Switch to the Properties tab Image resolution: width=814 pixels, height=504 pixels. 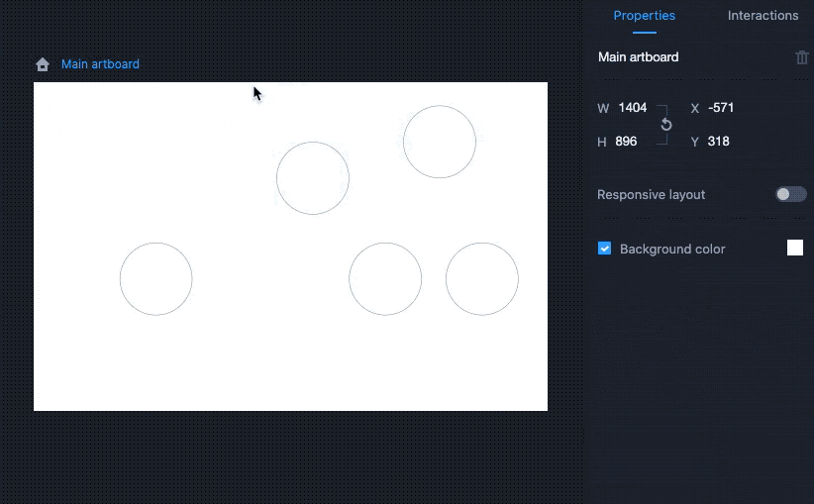645,16
